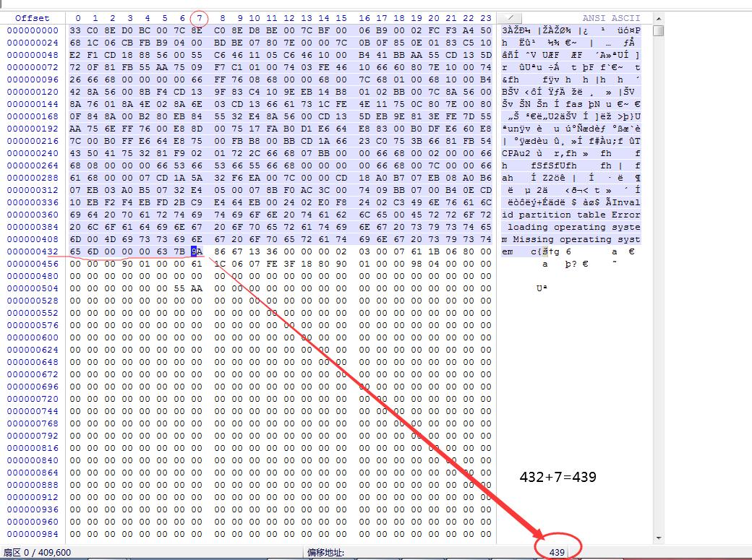Select column header 16

click(364, 18)
